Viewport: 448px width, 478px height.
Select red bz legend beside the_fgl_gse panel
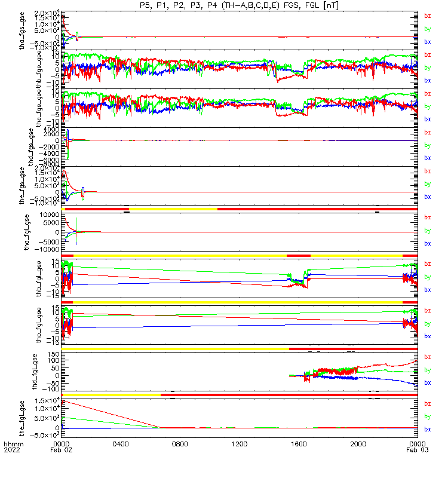pyautogui.click(x=427, y=404)
